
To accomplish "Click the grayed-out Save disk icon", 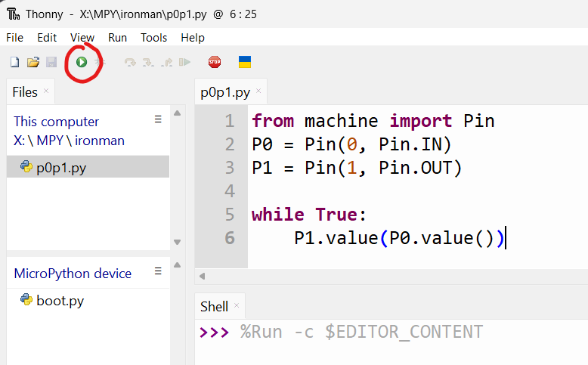I will (x=51, y=62).
